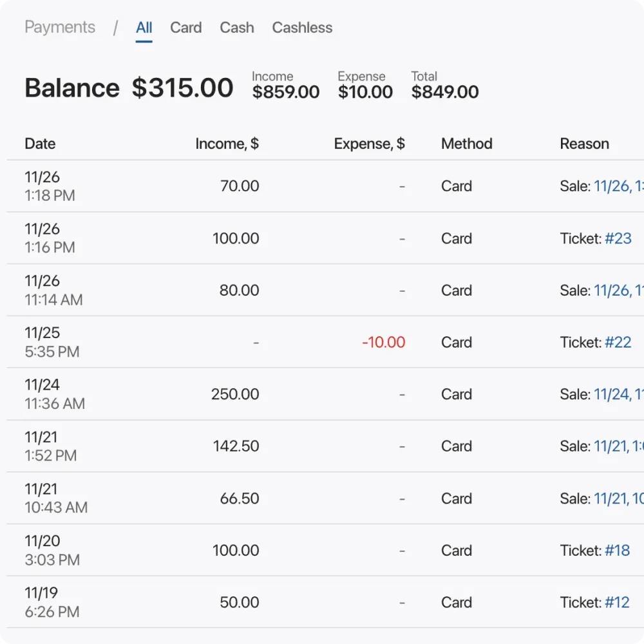Click the Income summary $859.00
The image size is (644, 644).
(x=285, y=92)
